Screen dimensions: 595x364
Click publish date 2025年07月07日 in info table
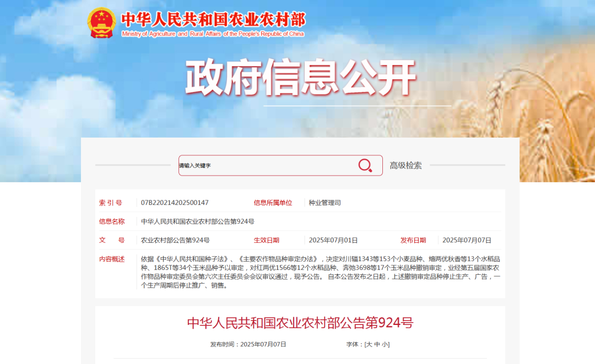(x=467, y=240)
